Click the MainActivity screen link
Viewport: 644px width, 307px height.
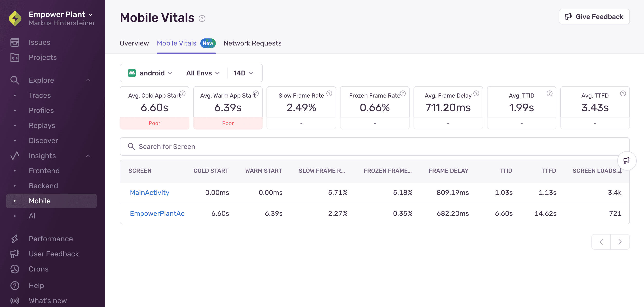pyautogui.click(x=149, y=192)
